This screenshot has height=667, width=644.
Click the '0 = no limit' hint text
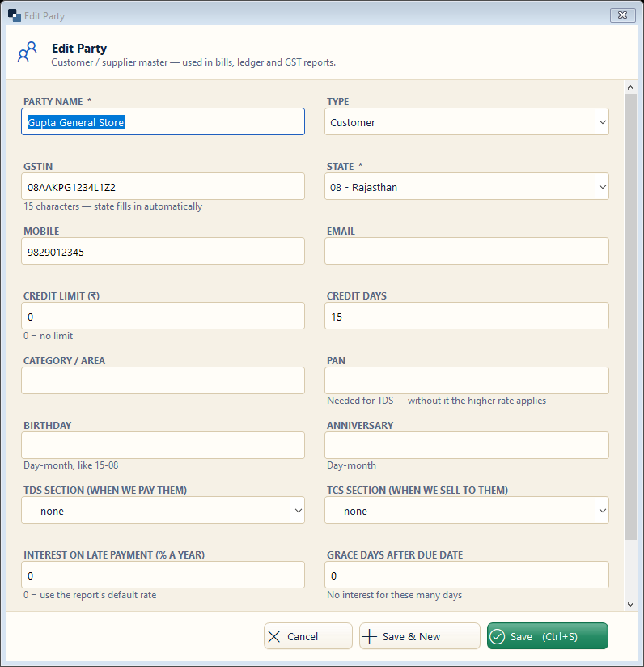(x=48, y=336)
